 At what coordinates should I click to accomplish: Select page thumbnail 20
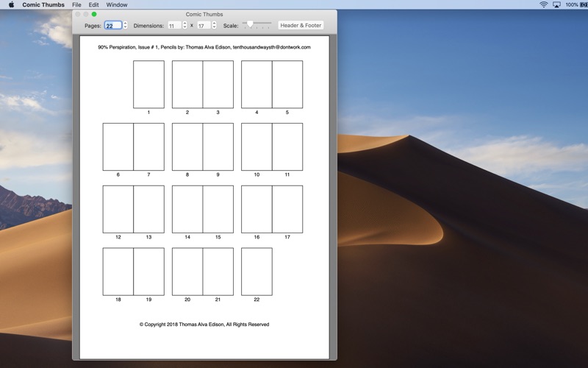click(x=187, y=272)
